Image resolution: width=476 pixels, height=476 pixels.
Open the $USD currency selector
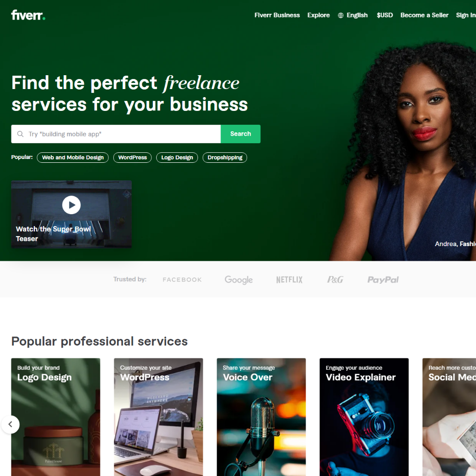tap(385, 15)
